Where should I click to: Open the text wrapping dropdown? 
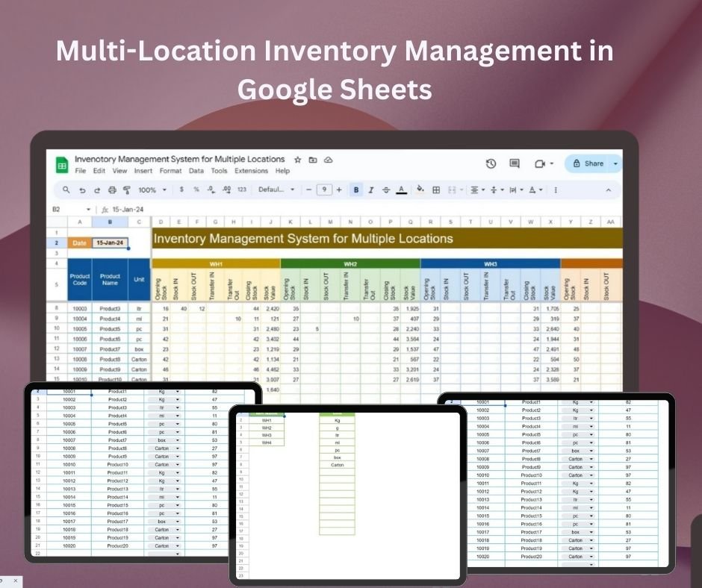coord(516,190)
